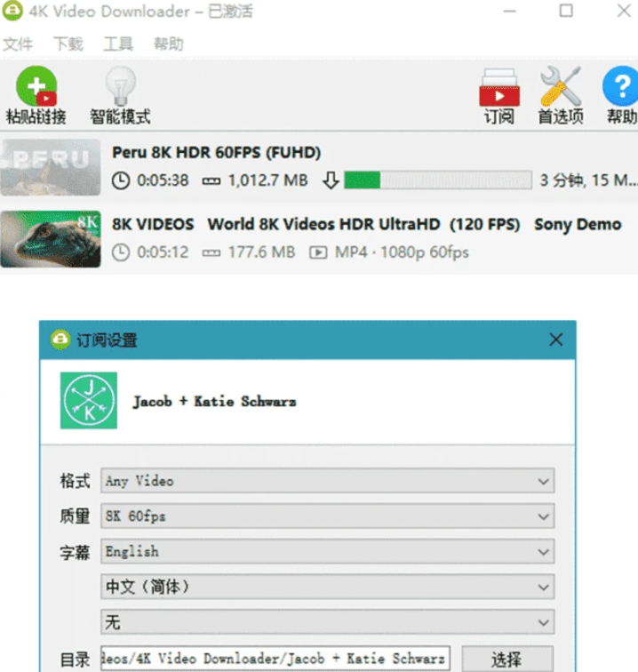Screen dimensions: 638x672
Task: Click the subscription settings dialog logo icon
Action: (x=60, y=340)
